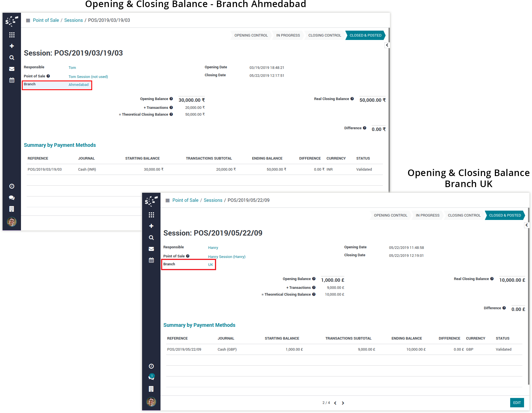Click clock icon in Hanry session sidebar
532x413 pixels.
tap(151, 366)
